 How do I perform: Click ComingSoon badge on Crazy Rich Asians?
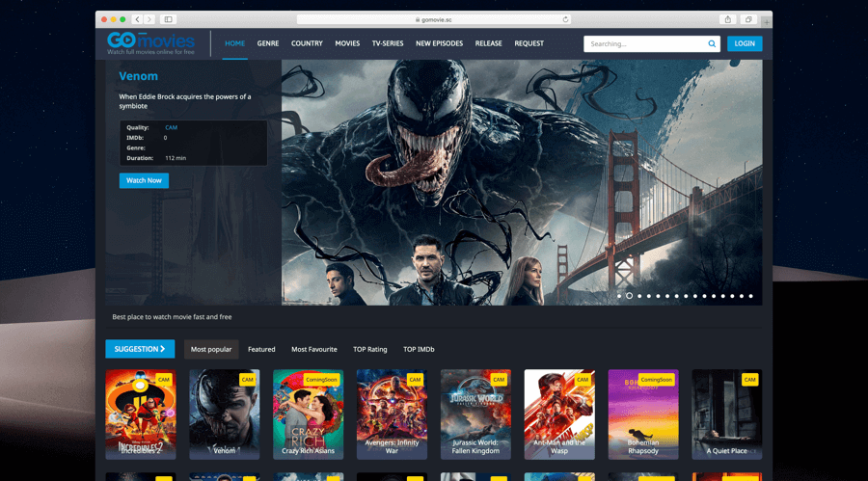(x=321, y=380)
